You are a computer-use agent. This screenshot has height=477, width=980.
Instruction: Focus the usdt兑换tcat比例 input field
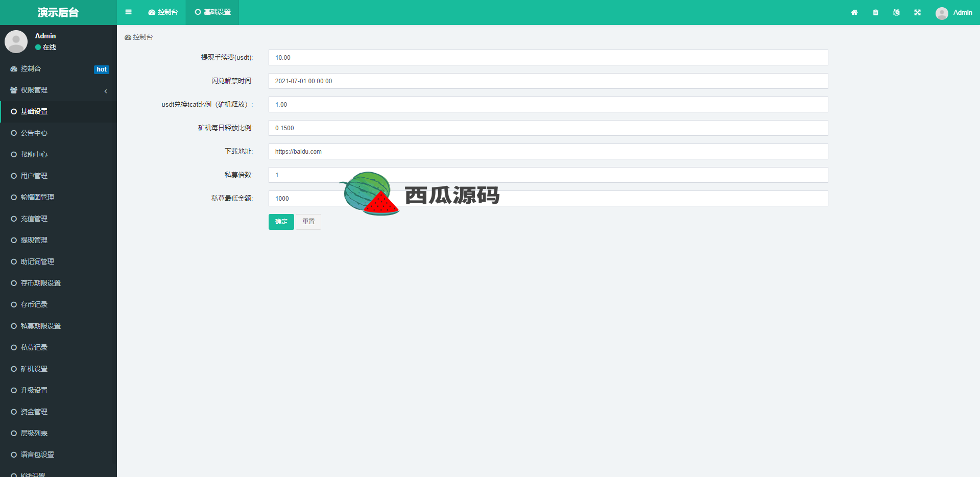[548, 105]
